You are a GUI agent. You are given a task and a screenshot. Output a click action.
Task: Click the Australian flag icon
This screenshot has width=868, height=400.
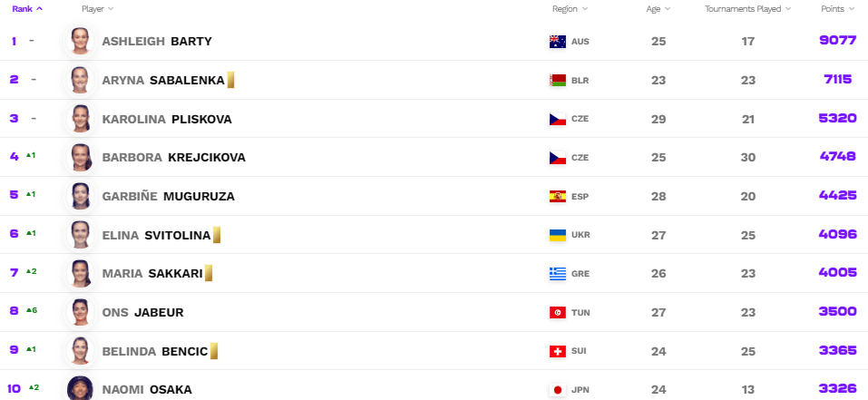(558, 42)
